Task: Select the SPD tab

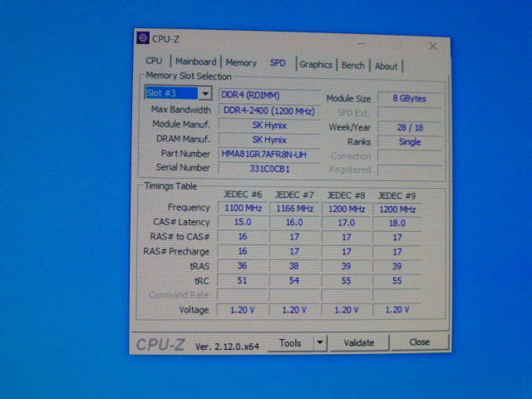Action: (278, 63)
